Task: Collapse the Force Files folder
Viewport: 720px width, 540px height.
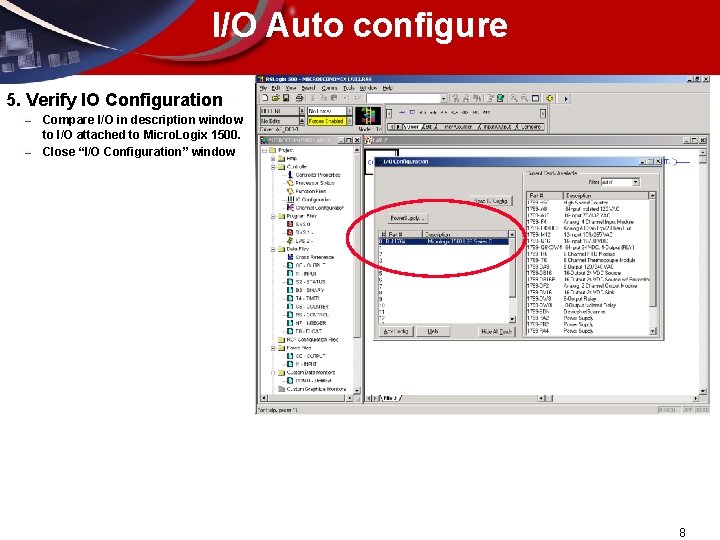Action: [273, 348]
